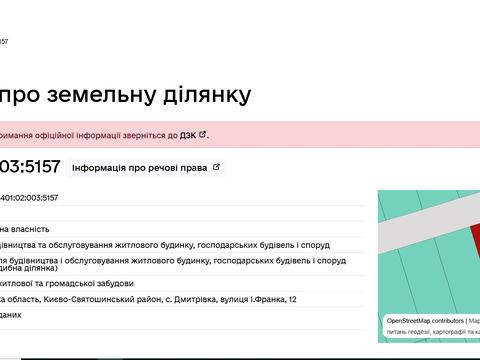480x360 pixels.
Task: Click the map attribution text 'питань геодезії, картографії'
Action: click(x=433, y=332)
